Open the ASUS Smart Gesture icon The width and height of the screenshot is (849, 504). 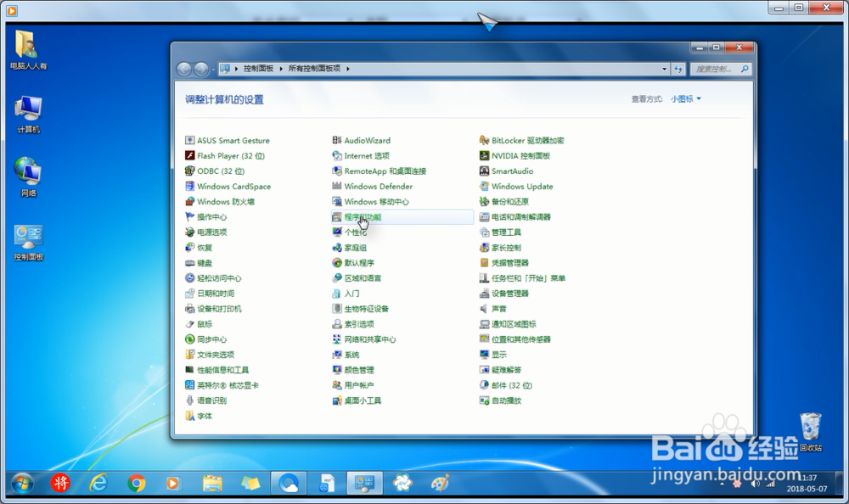(189, 140)
